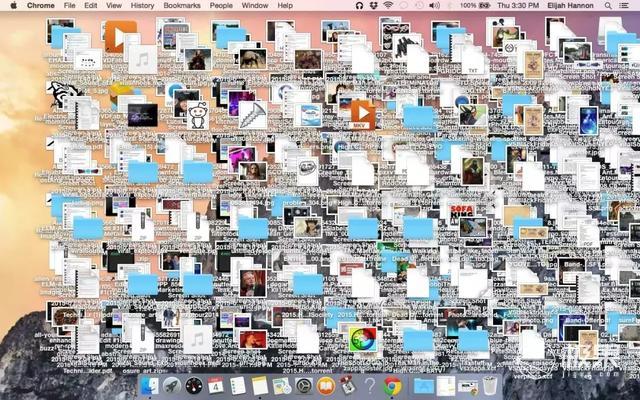Image resolution: width=640 pixels, height=400 pixels.
Task: Open iBooks orange book icon in Dock
Action: tap(326, 386)
